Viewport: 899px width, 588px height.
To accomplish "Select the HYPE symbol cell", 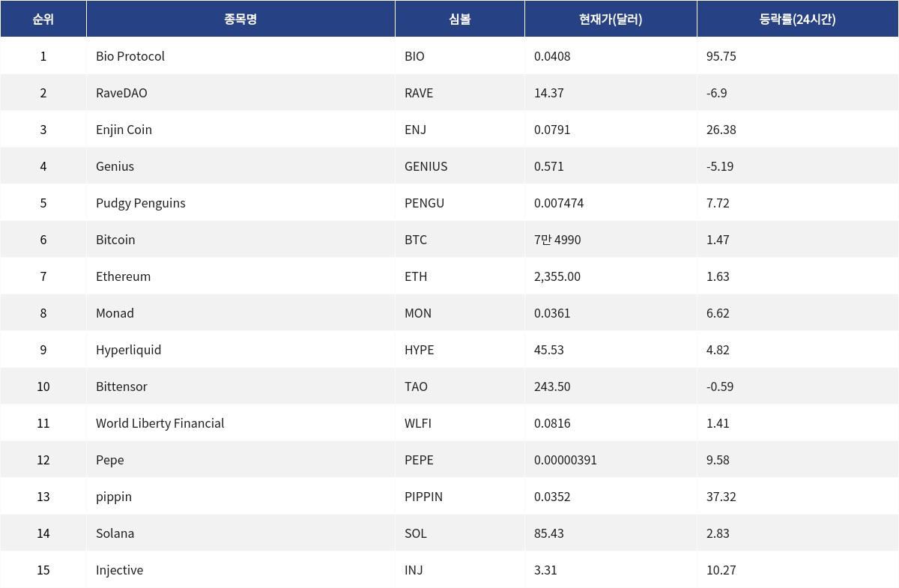I will pyautogui.click(x=419, y=350).
